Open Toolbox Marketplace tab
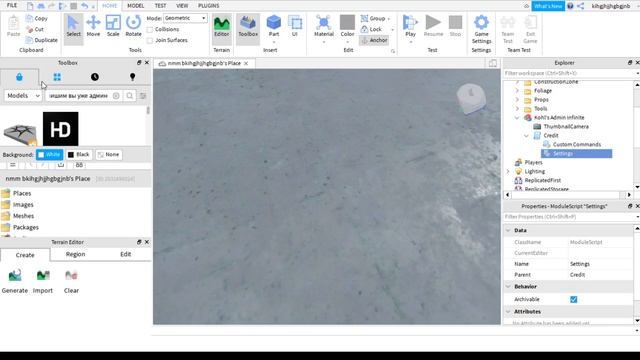The height and width of the screenshot is (360, 640). point(19,77)
